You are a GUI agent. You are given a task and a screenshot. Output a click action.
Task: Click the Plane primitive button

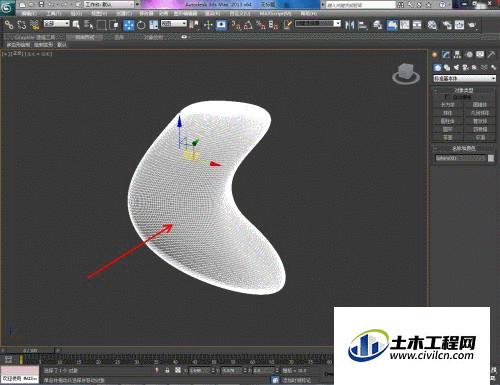point(480,137)
